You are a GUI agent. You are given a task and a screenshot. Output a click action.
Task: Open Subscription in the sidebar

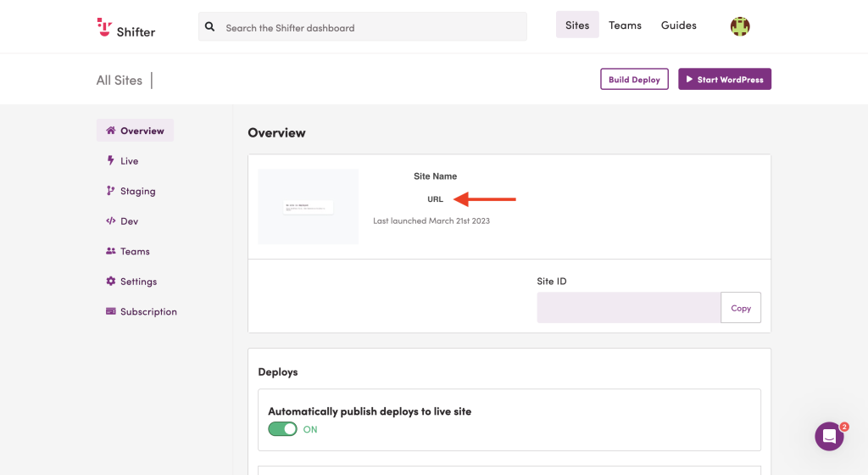(x=142, y=311)
